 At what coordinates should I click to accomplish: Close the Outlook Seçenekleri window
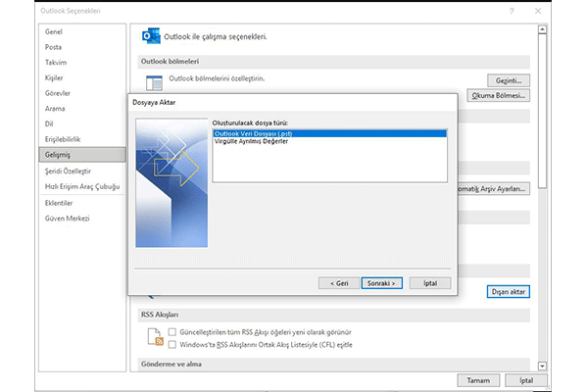point(538,11)
